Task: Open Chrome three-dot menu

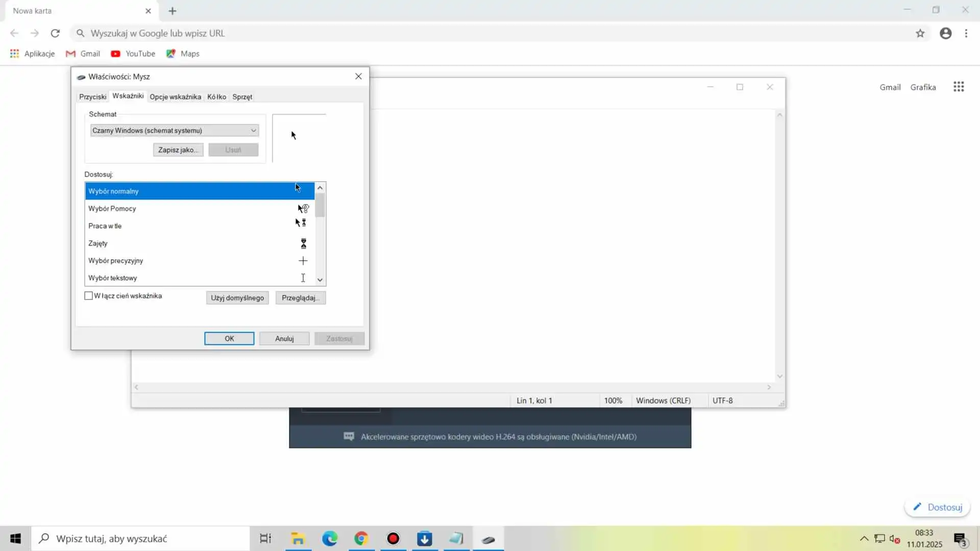Action: (966, 33)
